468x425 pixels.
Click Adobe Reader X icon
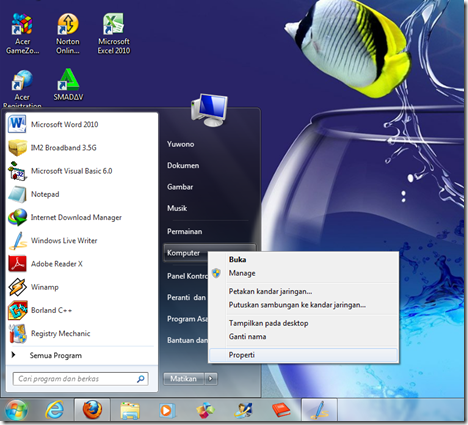17,264
